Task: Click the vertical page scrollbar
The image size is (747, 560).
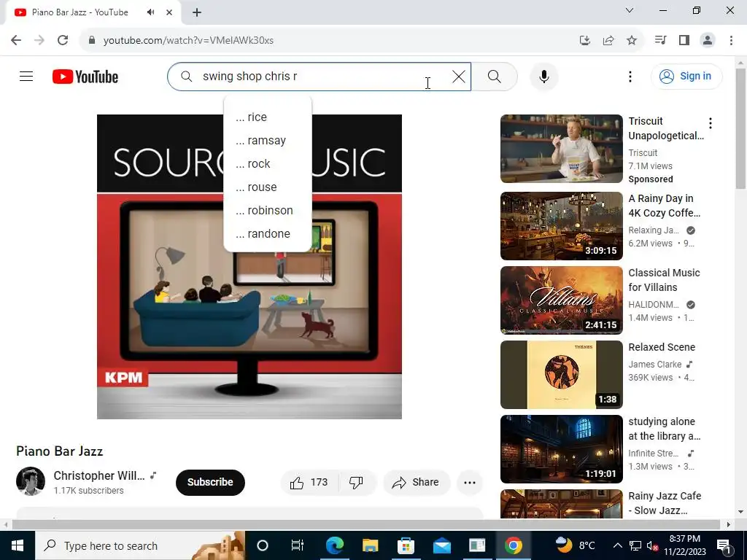Action: coord(740,128)
